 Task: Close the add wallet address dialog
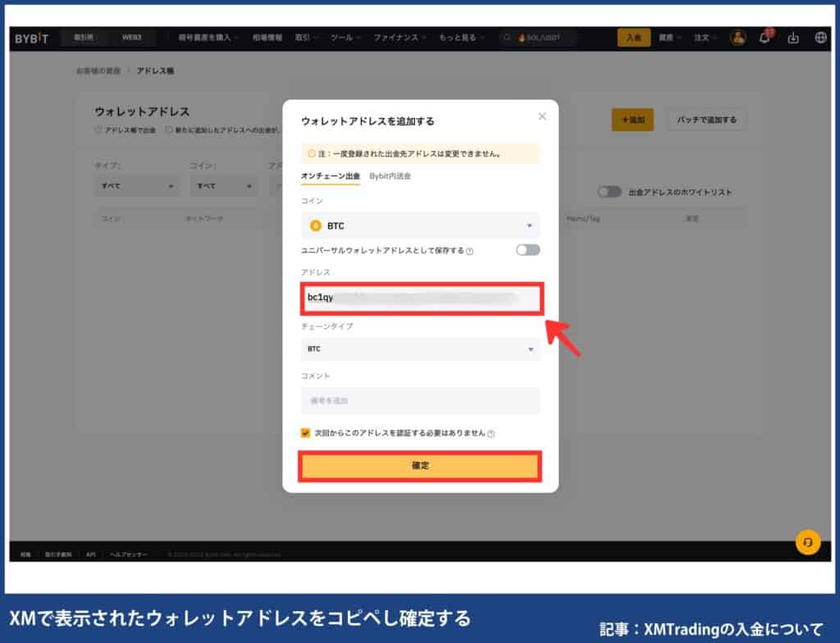tap(542, 116)
